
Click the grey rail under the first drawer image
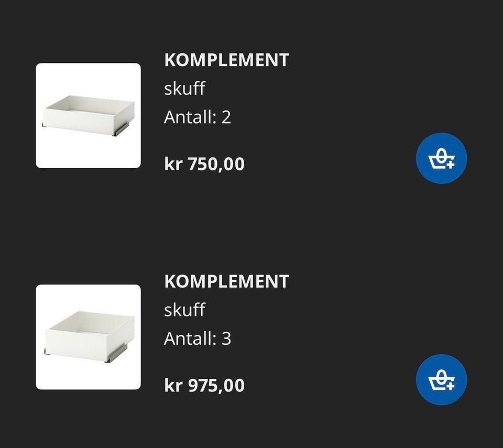pos(121,129)
